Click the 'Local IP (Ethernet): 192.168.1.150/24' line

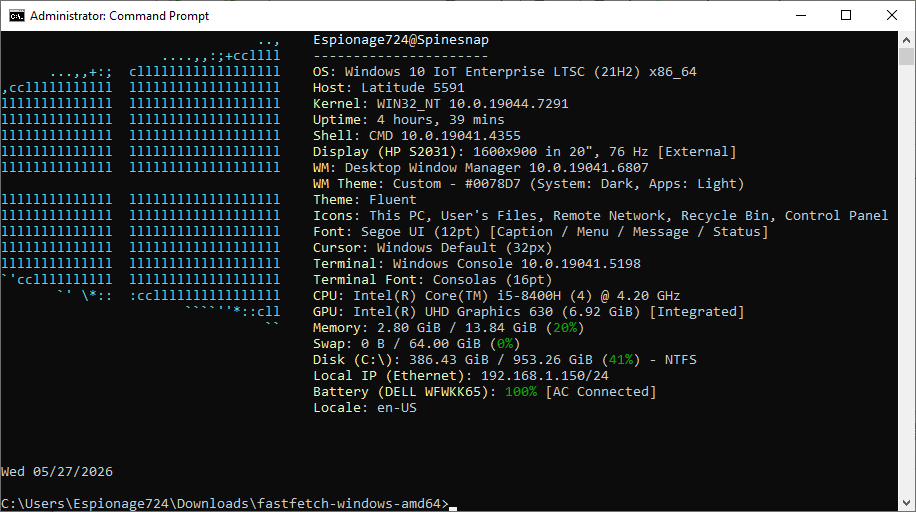(460, 376)
